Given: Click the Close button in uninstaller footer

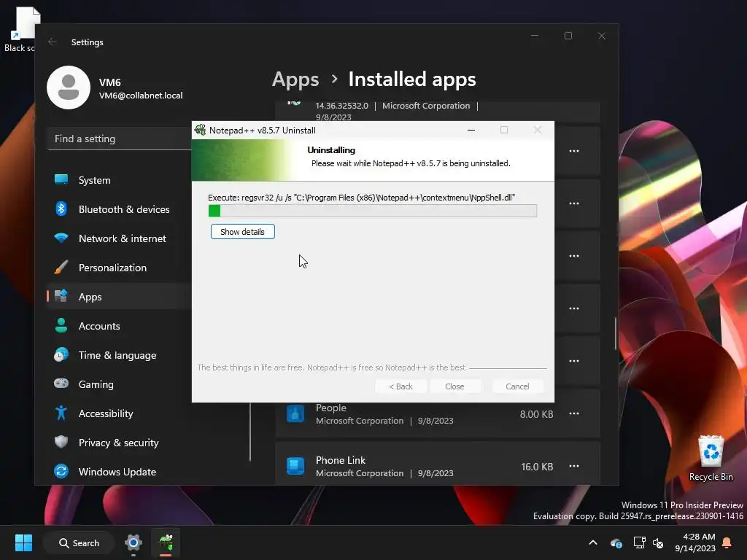Looking at the screenshot, I should [x=454, y=386].
